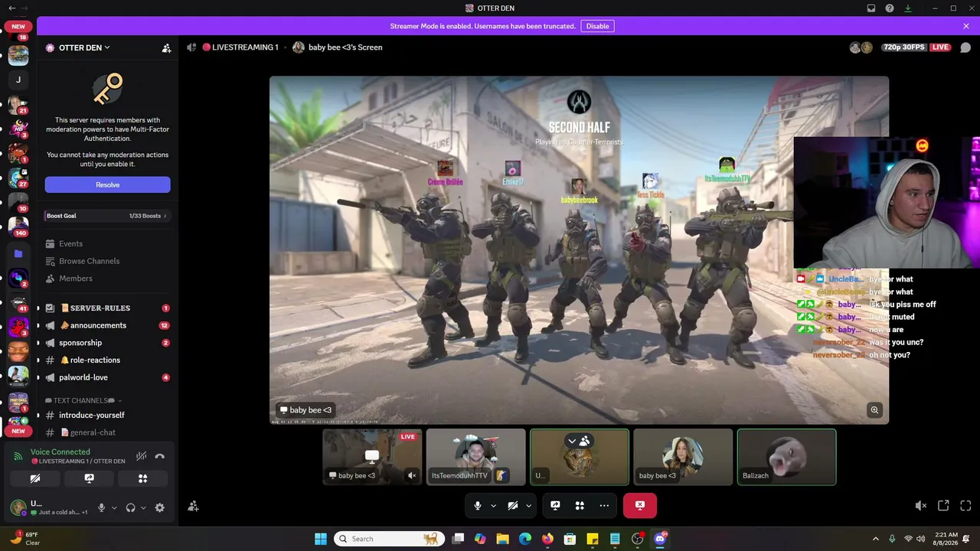Toggle noise suppression next to Voice Connected
This screenshot has width=980, height=551.
141,456
